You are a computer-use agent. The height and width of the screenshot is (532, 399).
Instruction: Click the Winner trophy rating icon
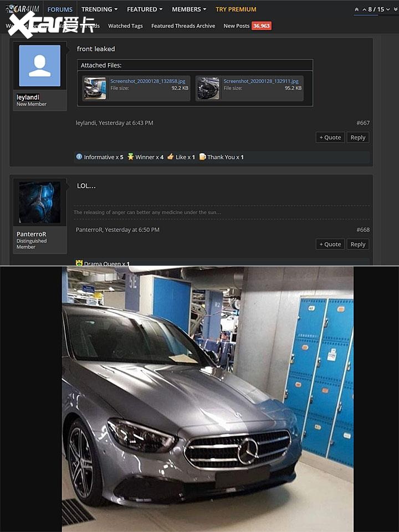click(x=131, y=157)
